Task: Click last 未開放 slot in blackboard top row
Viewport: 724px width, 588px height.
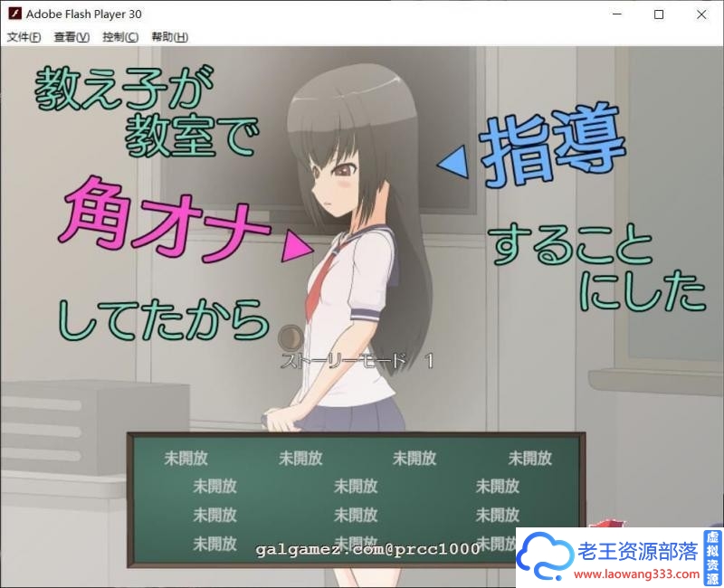Action: pos(529,458)
